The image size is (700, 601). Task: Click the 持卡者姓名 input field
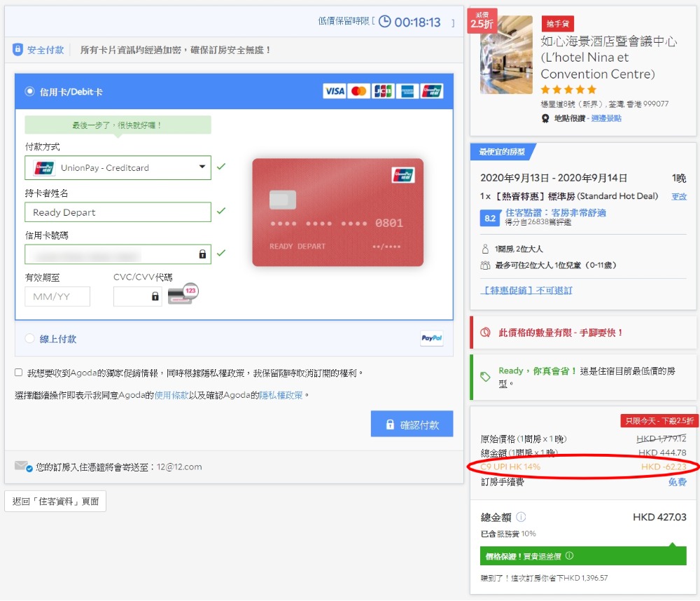(118, 212)
